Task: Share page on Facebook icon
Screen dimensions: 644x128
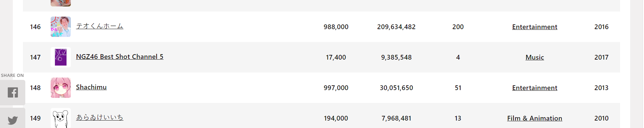Action: (x=12, y=92)
